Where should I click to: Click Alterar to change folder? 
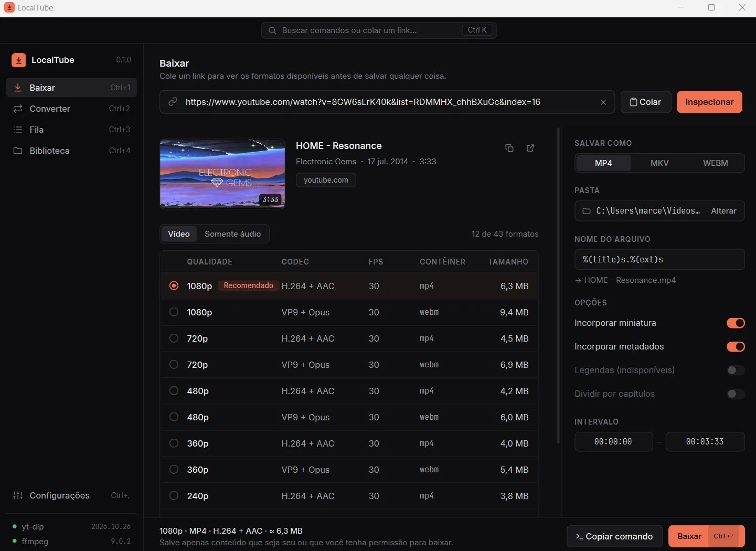click(x=723, y=211)
